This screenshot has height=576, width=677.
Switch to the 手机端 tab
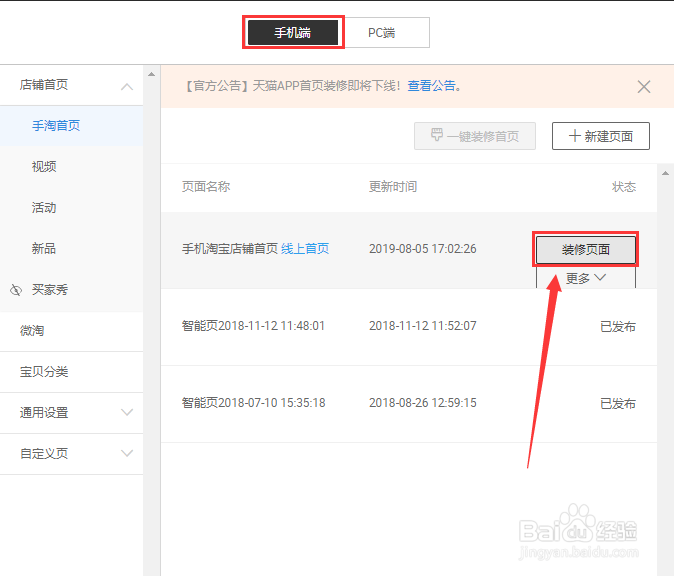[x=293, y=32]
